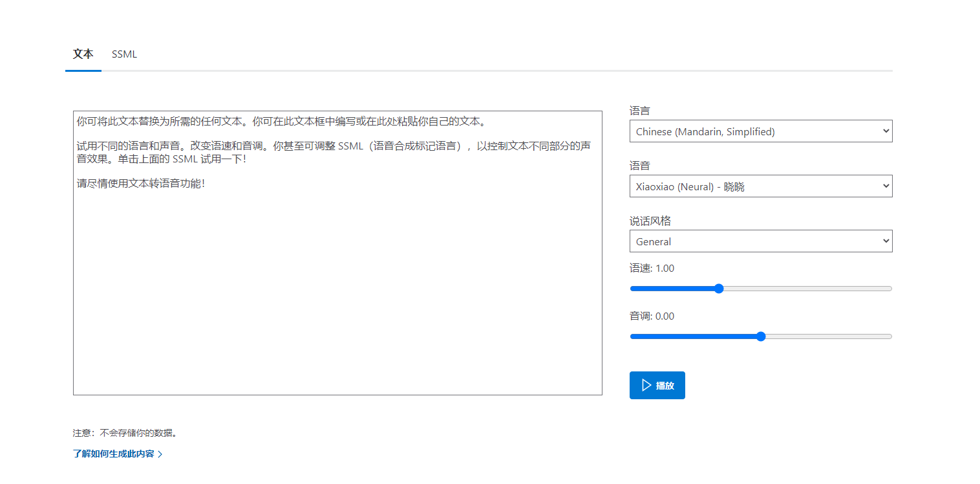
Task: Click the 音调 pitch slider handle
Action: pyautogui.click(x=761, y=336)
